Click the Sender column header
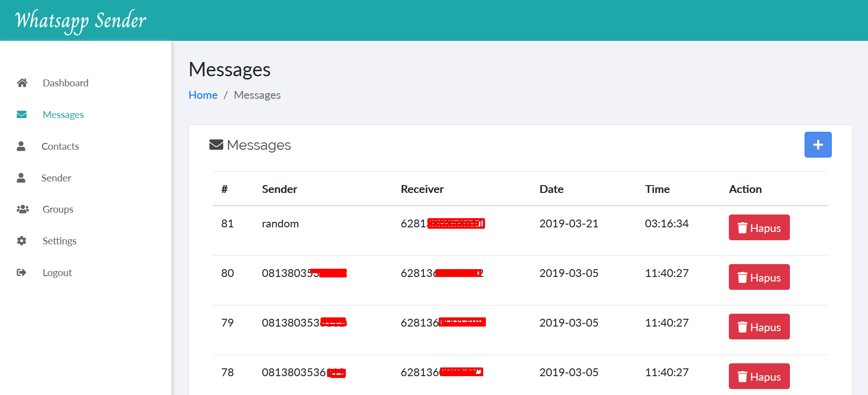Image resolution: width=868 pixels, height=395 pixels. click(279, 189)
